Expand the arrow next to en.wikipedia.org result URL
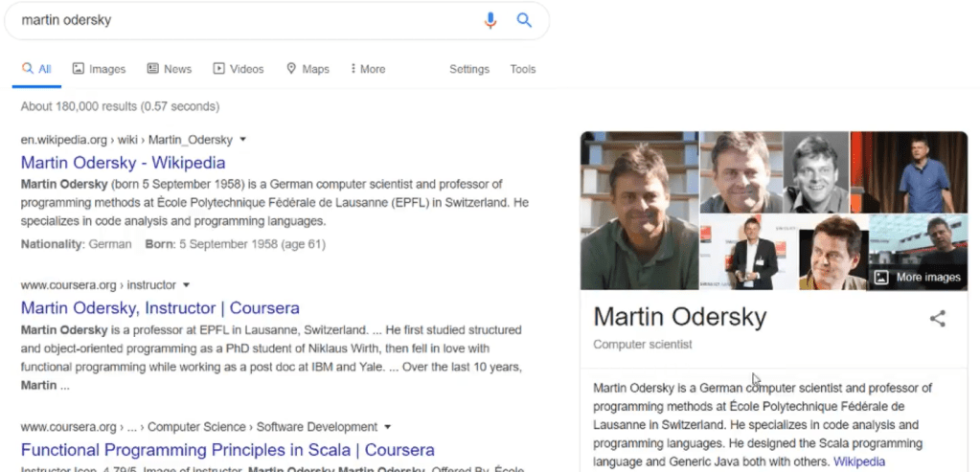The image size is (980, 472). 243,139
